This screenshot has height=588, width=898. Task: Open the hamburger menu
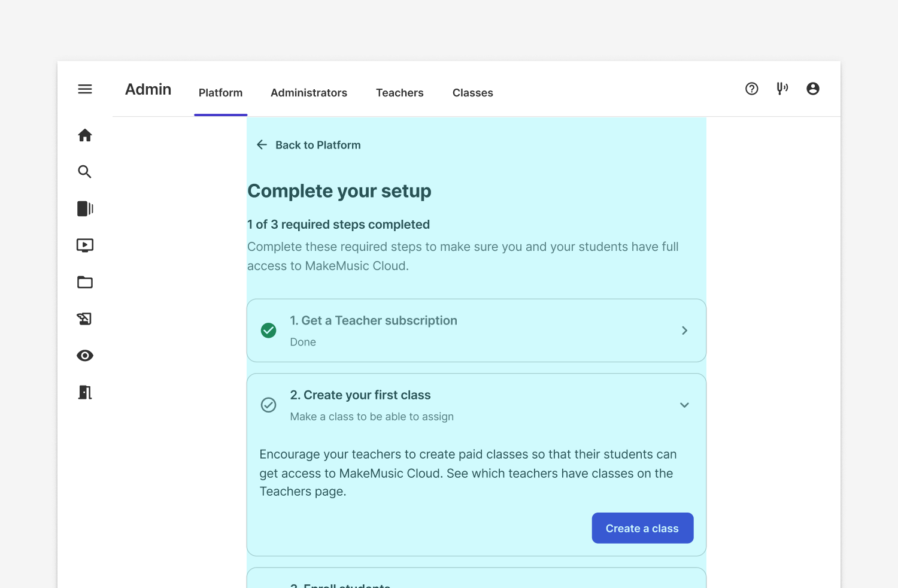(85, 89)
